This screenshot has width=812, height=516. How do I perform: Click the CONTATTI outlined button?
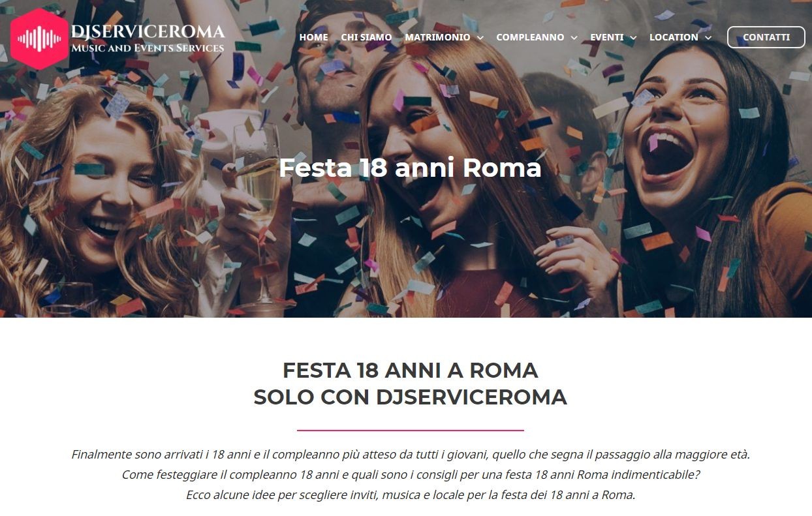[x=766, y=37]
